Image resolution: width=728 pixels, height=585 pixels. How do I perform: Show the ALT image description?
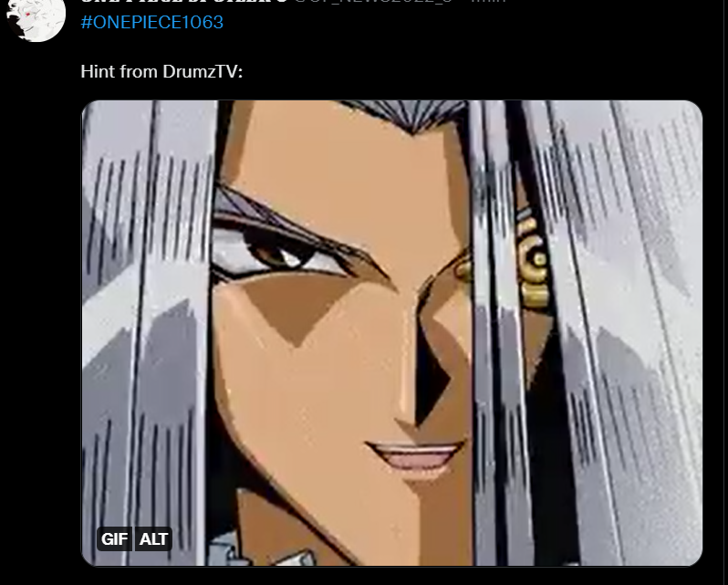(x=153, y=539)
